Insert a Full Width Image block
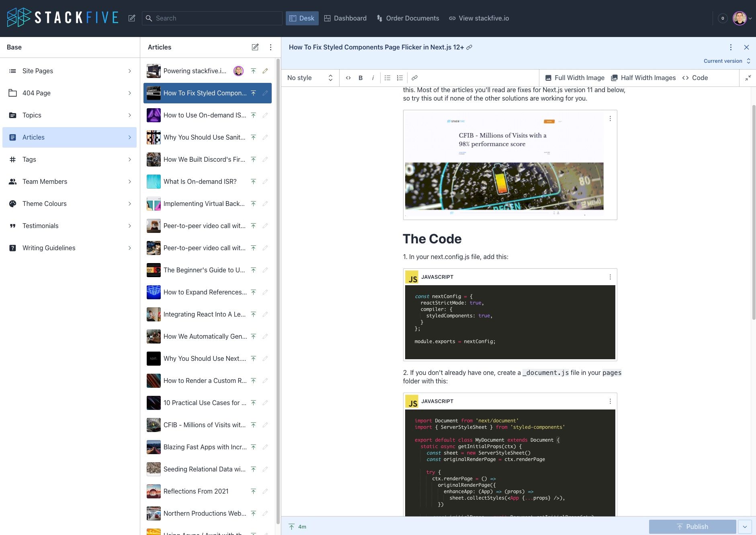756x535 pixels. pyautogui.click(x=575, y=78)
